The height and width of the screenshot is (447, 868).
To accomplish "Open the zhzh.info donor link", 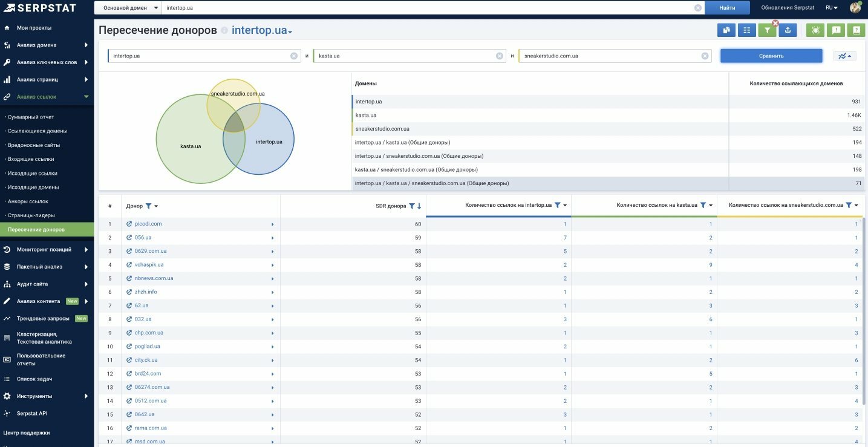I will point(146,292).
